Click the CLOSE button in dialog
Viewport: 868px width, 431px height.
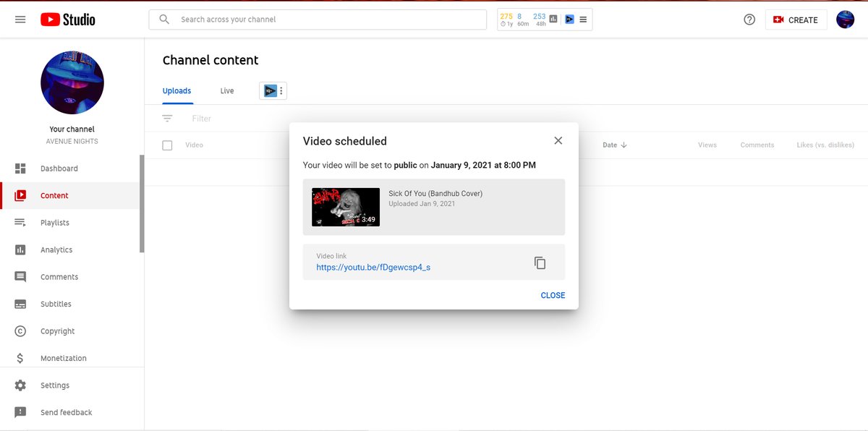coord(553,295)
